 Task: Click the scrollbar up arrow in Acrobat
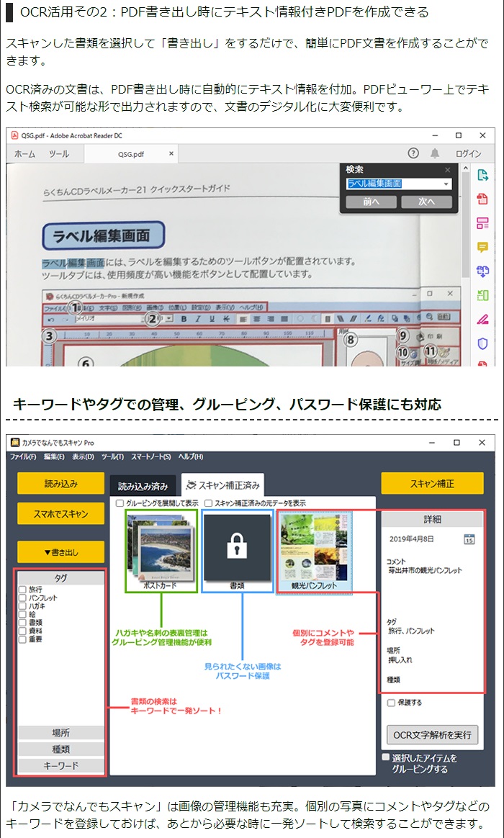465,168
